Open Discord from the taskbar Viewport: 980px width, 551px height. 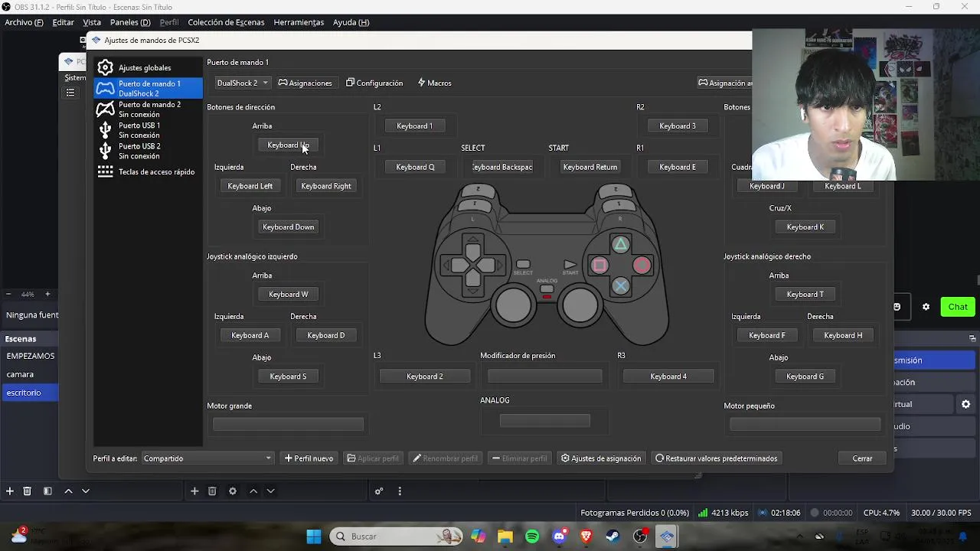click(560, 536)
